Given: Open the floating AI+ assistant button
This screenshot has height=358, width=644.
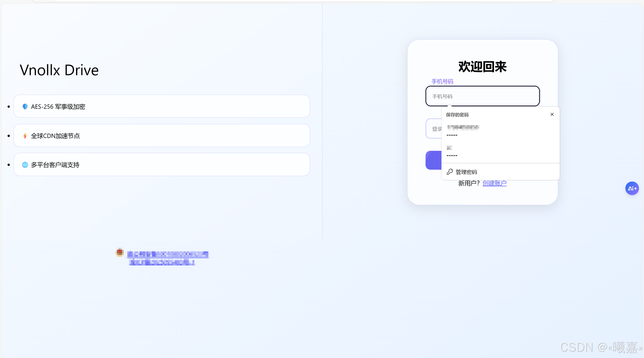Looking at the screenshot, I should point(632,188).
